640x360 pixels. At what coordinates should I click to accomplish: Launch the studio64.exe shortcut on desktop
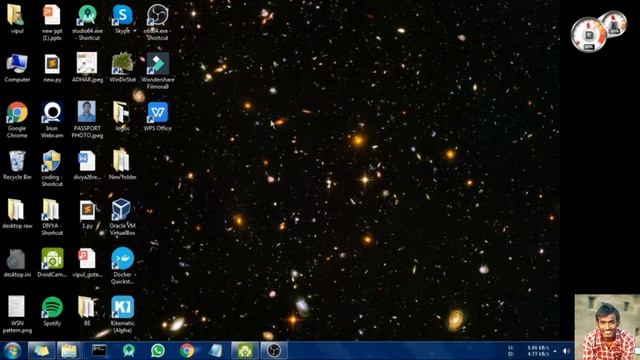point(87,16)
